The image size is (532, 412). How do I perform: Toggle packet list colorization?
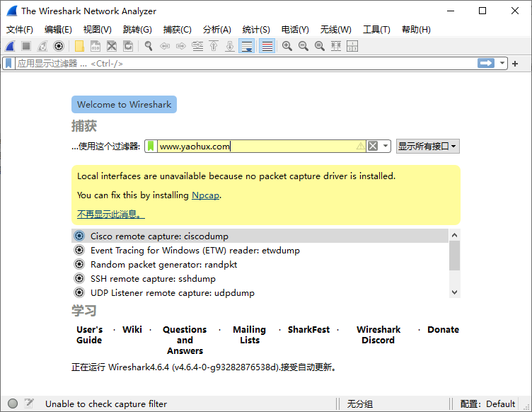pyautogui.click(x=267, y=46)
